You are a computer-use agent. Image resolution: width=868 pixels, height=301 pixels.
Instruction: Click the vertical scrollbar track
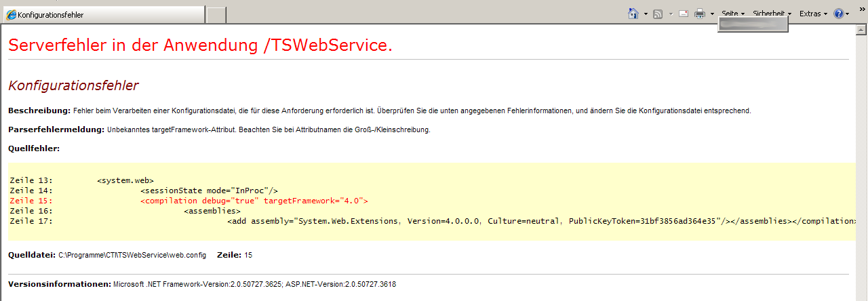861,169
